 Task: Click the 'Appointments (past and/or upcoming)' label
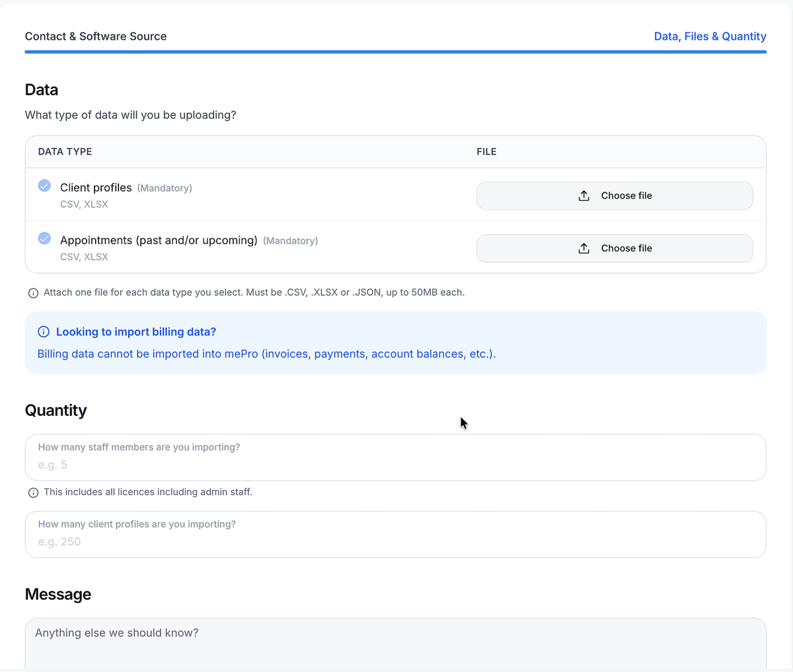pos(159,240)
